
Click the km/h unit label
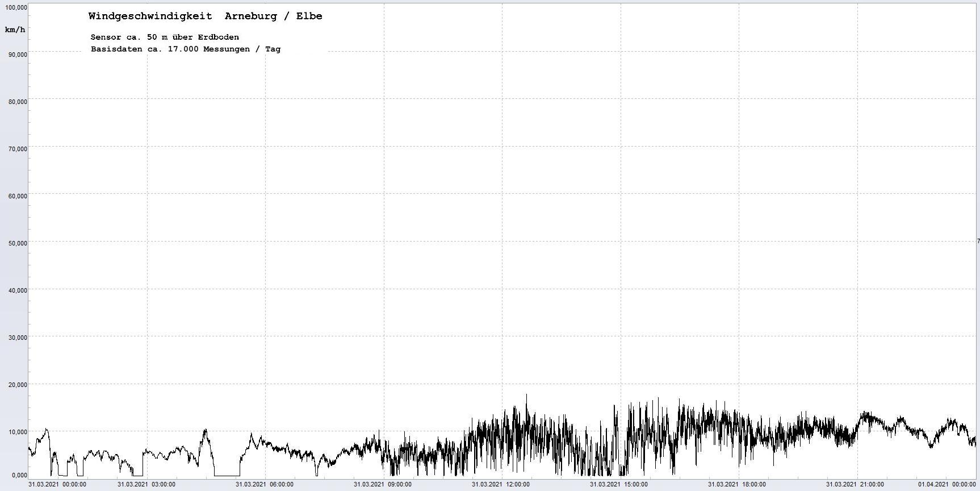(x=15, y=30)
